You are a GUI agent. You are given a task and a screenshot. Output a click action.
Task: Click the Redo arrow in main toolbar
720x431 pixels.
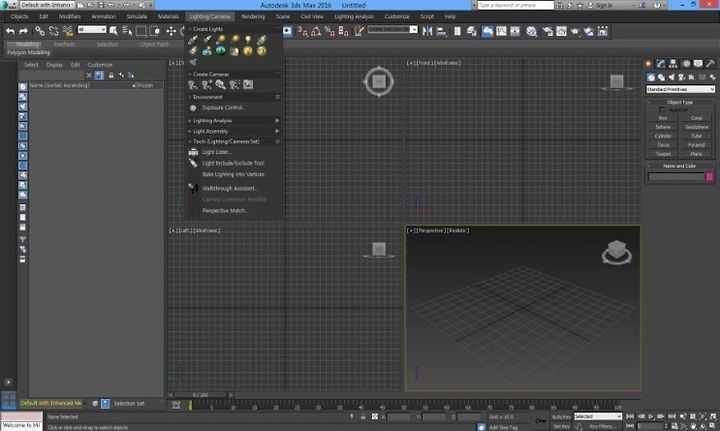23,31
